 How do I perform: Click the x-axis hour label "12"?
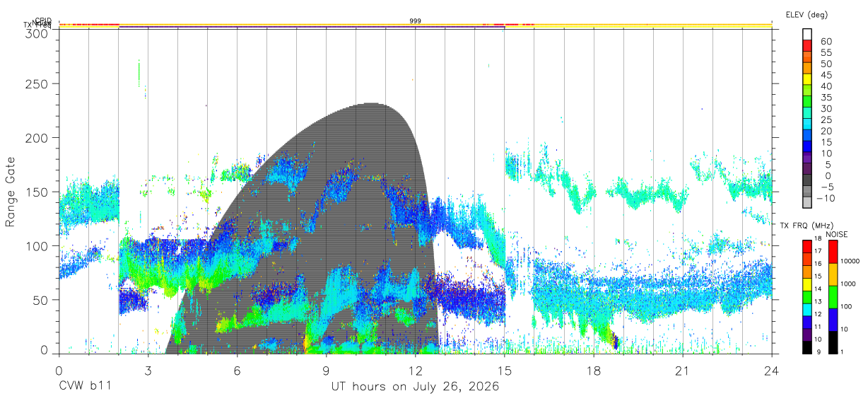[416, 371]
